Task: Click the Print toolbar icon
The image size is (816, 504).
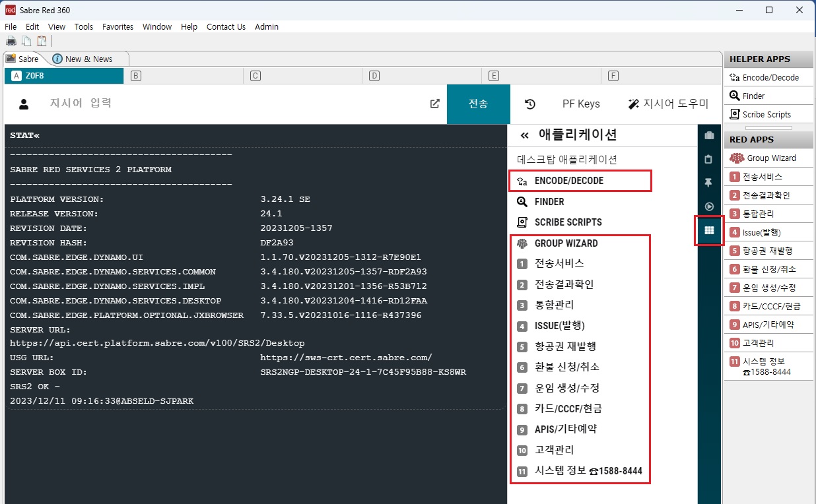Action: 11,41
